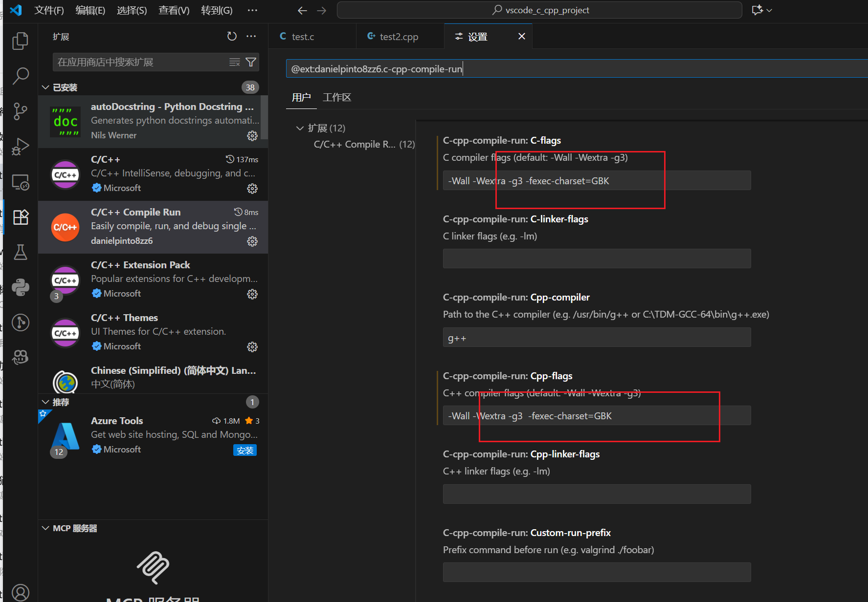
Task: Filter extensions with the funnel icon
Action: coord(251,62)
